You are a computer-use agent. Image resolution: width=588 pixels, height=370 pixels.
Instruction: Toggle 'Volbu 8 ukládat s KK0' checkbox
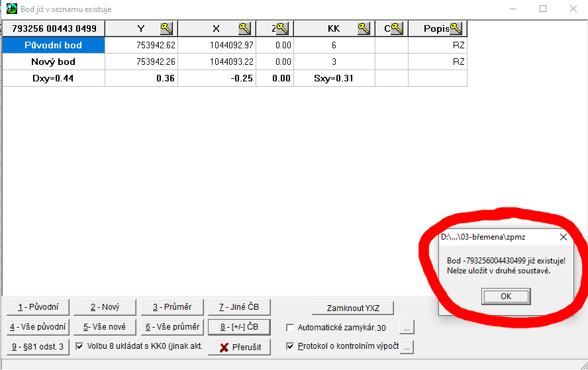coord(79,346)
